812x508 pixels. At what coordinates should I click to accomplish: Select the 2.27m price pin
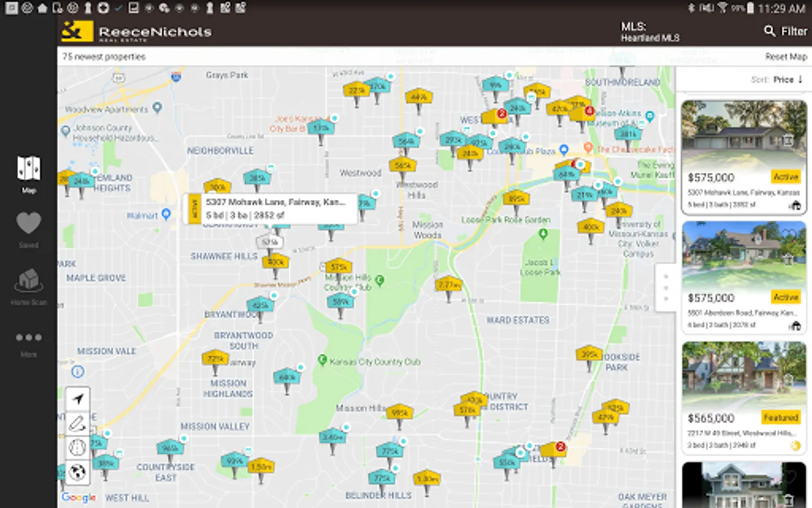(448, 288)
